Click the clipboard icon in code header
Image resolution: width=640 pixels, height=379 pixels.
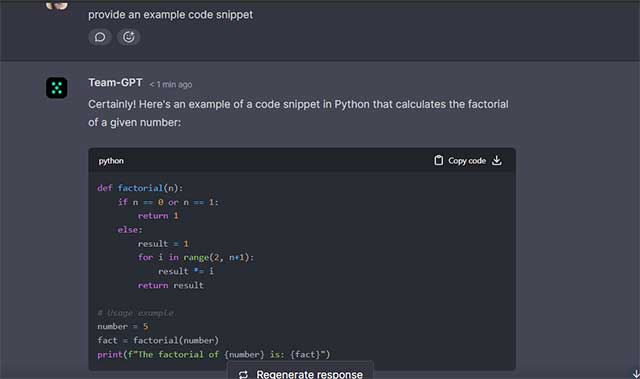[x=438, y=160]
